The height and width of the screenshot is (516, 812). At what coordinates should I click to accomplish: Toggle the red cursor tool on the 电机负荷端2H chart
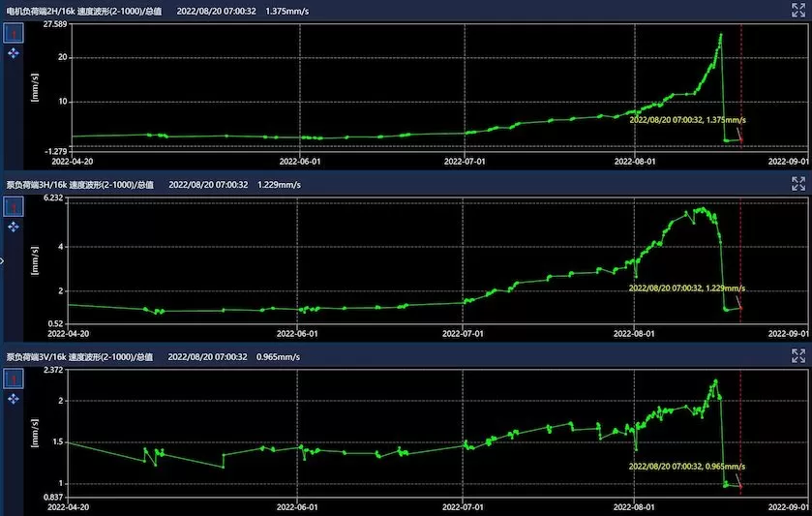pyautogui.click(x=14, y=33)
